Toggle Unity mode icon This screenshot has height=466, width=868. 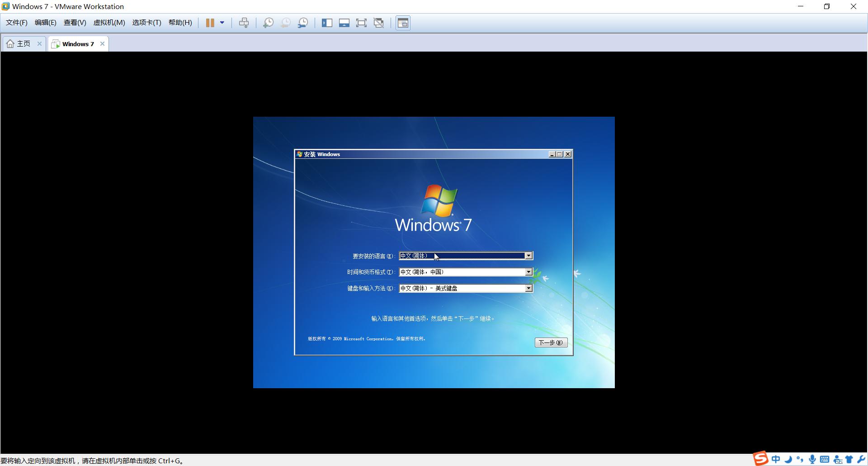379,23
